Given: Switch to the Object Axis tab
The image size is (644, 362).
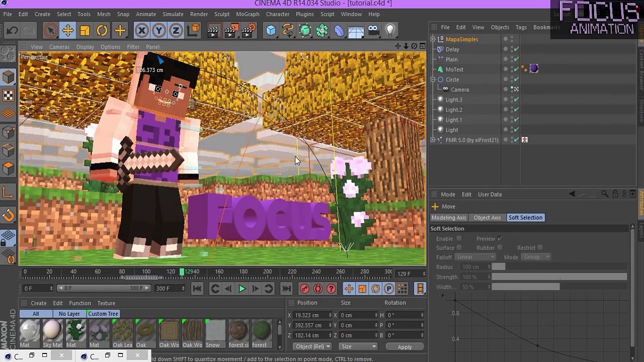Looking at the screenshot, I should coord(487,218).
